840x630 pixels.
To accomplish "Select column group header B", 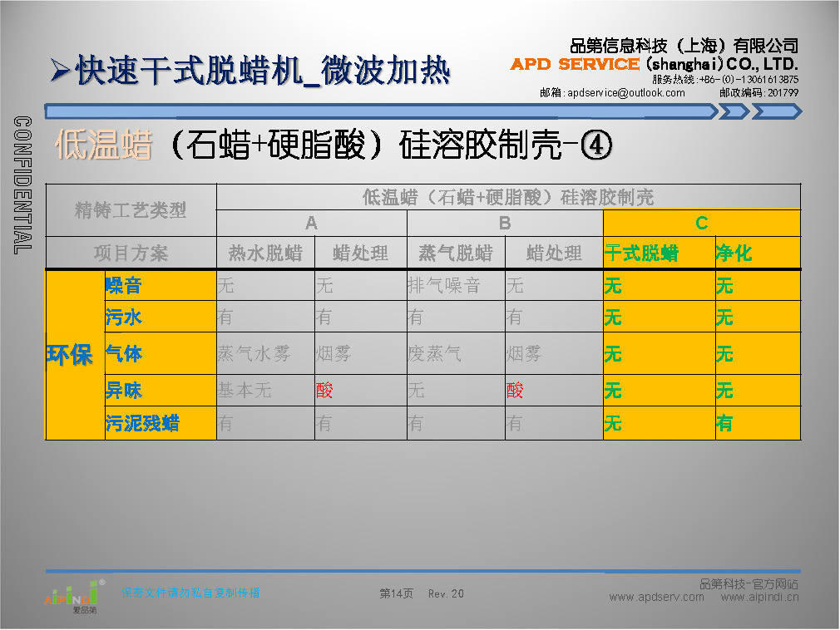I will (x=505, y=224).
